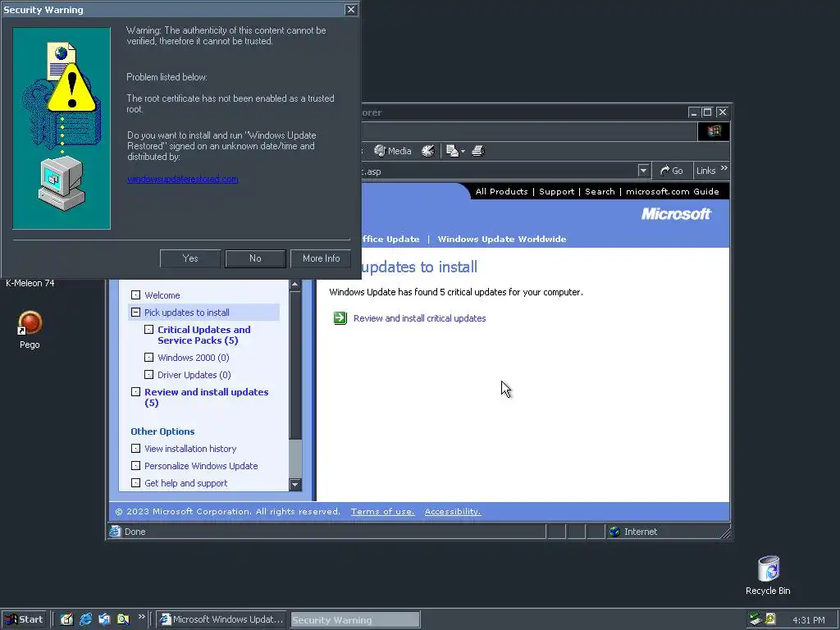This screenshot has width=840, height=630.
Task: Click the Print toolbar icon
Action: [x=478, y=151]
